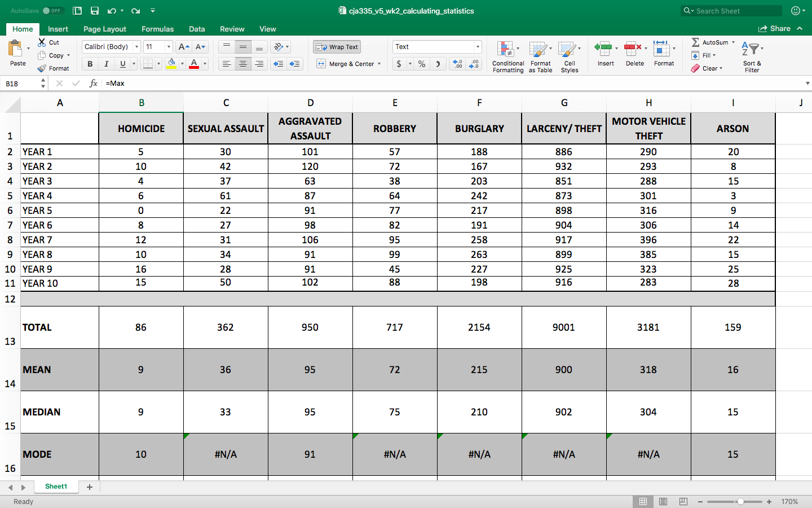Click the Save icon in title bar
812x508 pixels.
[95, 11]
